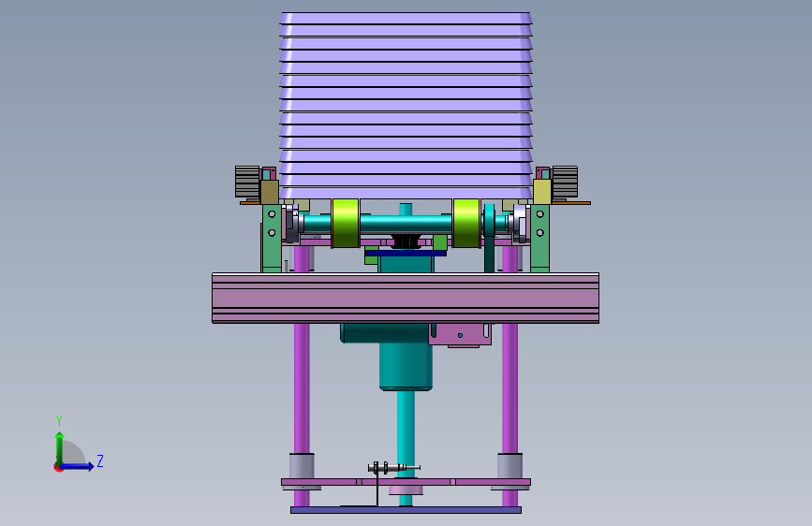Select the left gray linear bearing near bottom
Viewport: 812px width, 526px height.
[302, 466]
